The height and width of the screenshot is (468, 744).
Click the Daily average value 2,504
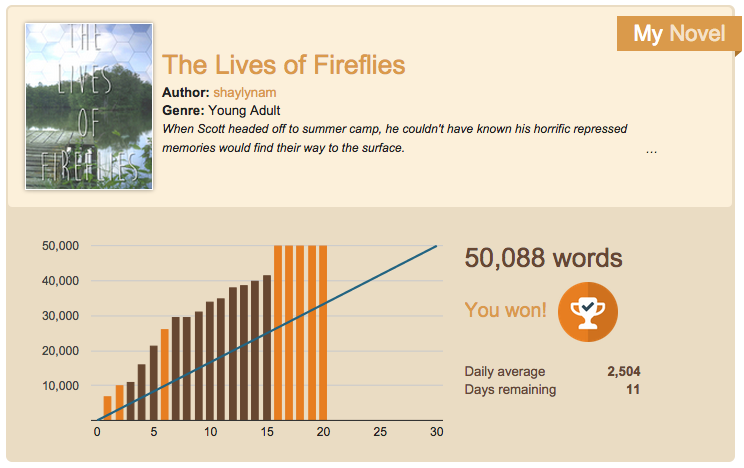pyautogui.click(x=623, y=372)
